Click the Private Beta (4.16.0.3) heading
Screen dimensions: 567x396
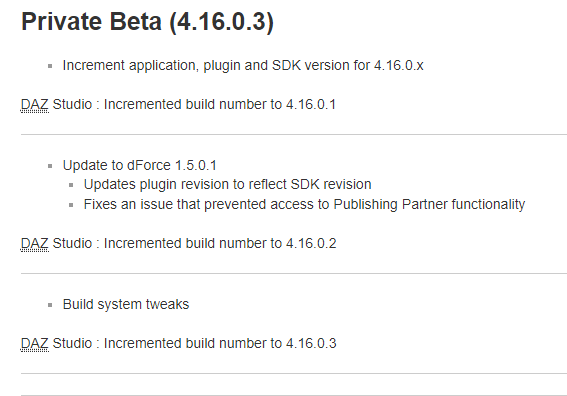[x=148, y=22]
